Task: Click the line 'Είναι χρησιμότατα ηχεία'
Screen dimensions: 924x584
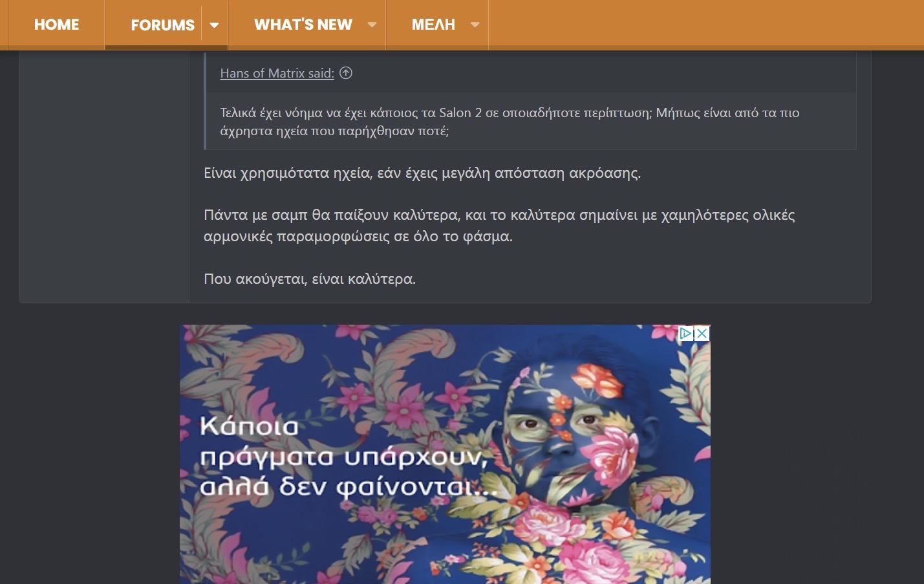Action: click(x=422, y=173)
